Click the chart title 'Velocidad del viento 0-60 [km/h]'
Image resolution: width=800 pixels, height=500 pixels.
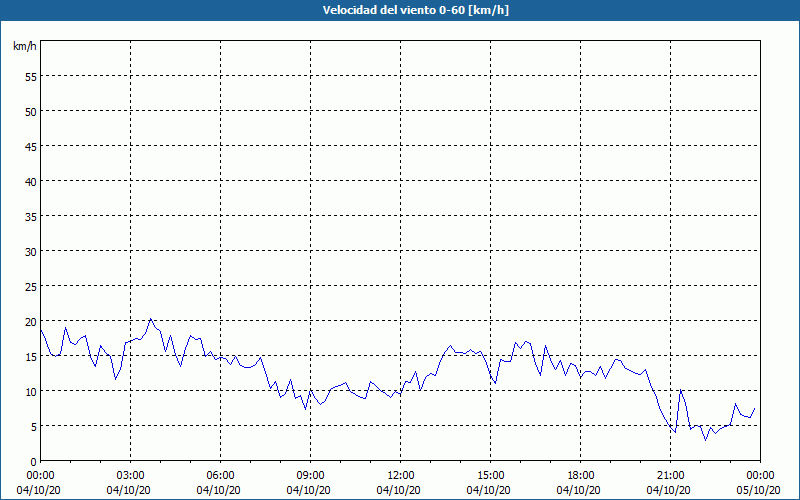pyautogui.click(x=400, y=10)
